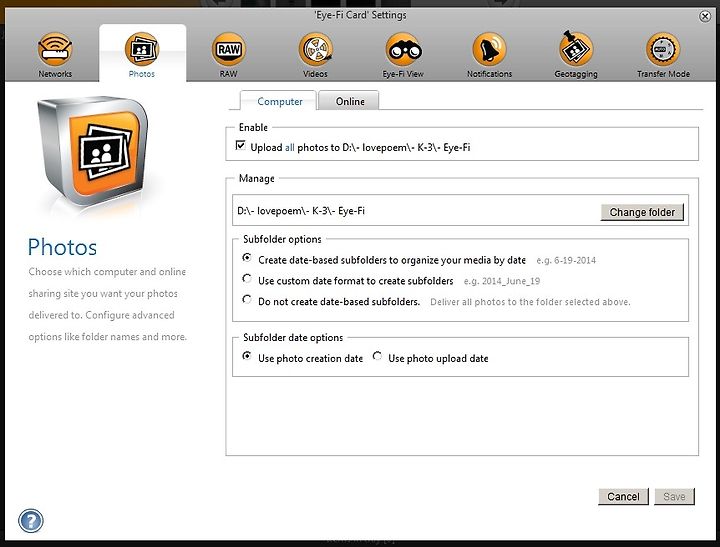Click the 'Subfolder options' group label
Image resolution: width=720 pixels, height=547 pixels.
pos(282,239)
